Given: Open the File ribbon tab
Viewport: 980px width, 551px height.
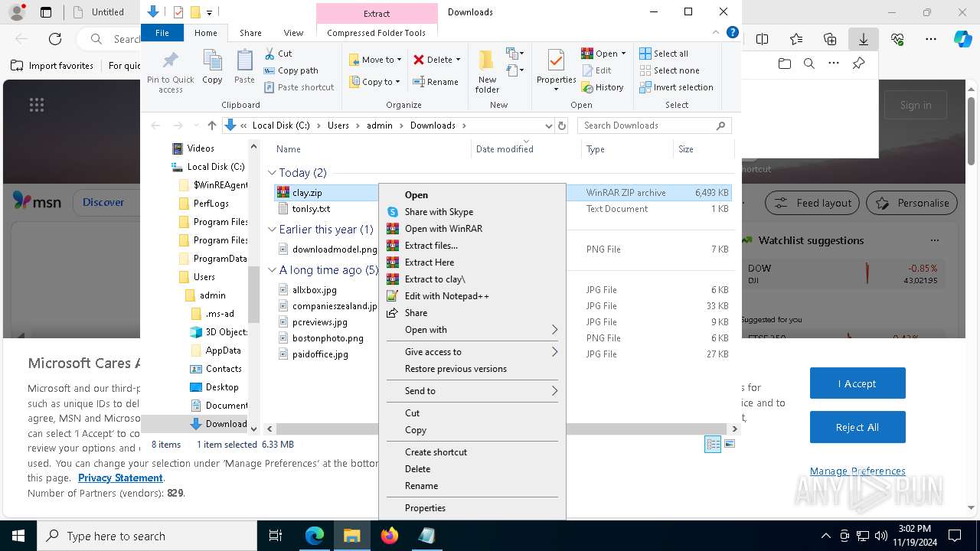Looking at the screenshot, I should tap(162, 33).
